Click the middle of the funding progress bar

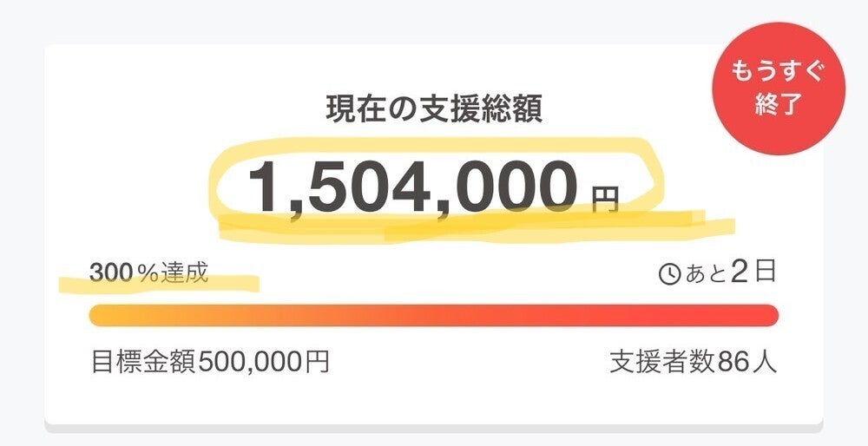433,315
